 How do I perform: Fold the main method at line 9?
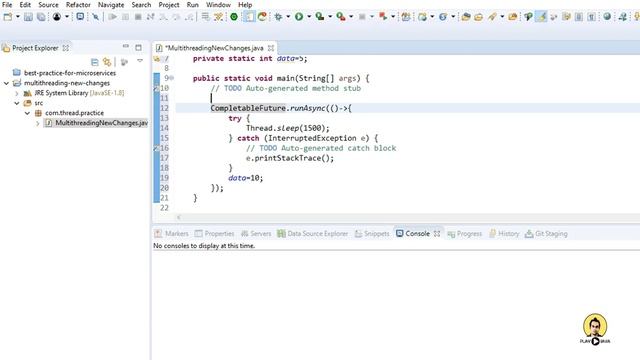coord(172,78)
